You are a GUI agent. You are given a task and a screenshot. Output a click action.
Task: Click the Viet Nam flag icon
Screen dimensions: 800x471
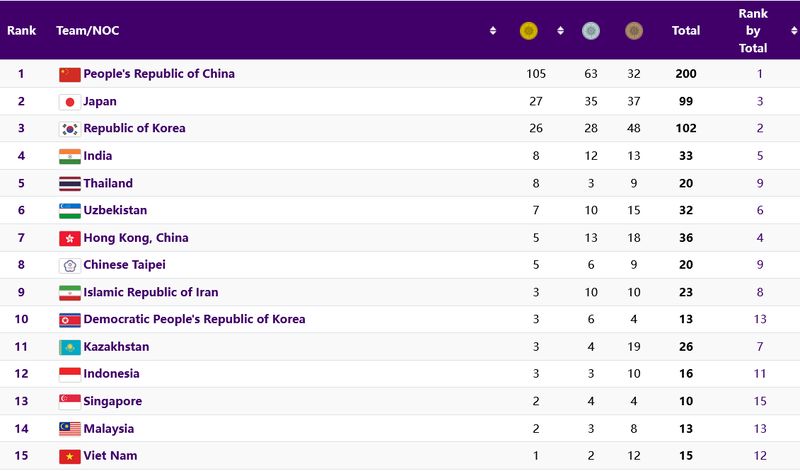[70, 456]
